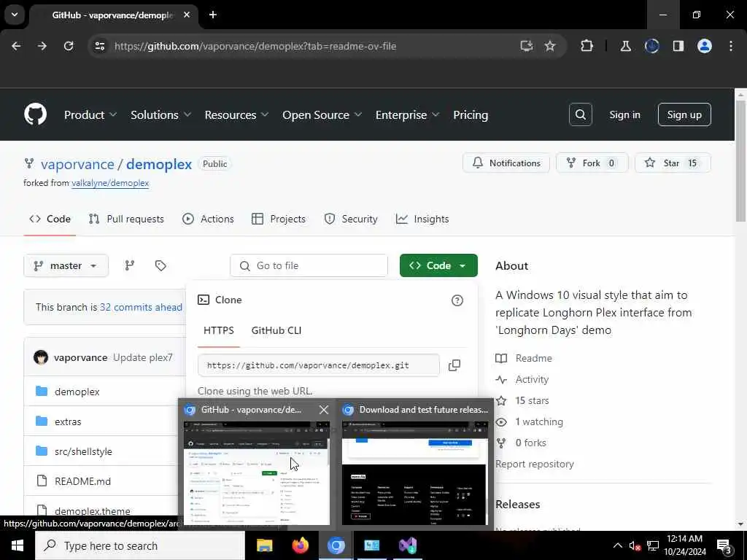747x560 pixels.
Task: Open the browser Extensions puzzle icon
Action: [587, 46]
